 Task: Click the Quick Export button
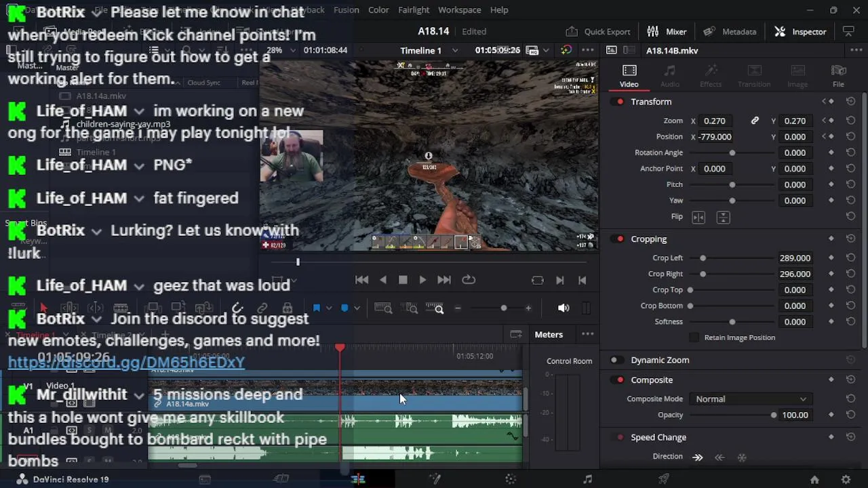point(598,31)
